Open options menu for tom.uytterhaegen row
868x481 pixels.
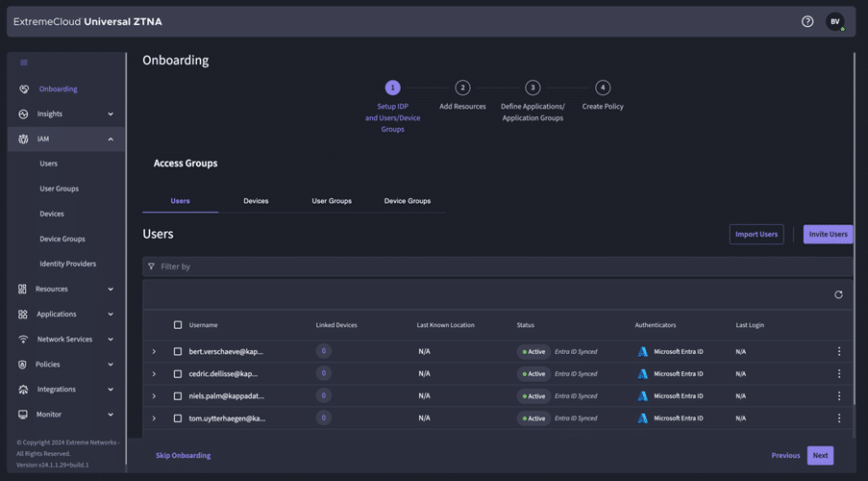[838, 418]
